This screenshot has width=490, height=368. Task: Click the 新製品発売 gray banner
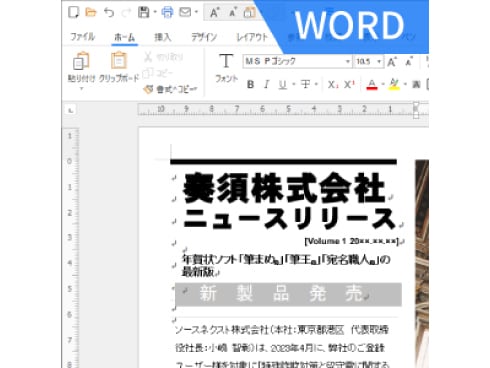tap(288, 294)
